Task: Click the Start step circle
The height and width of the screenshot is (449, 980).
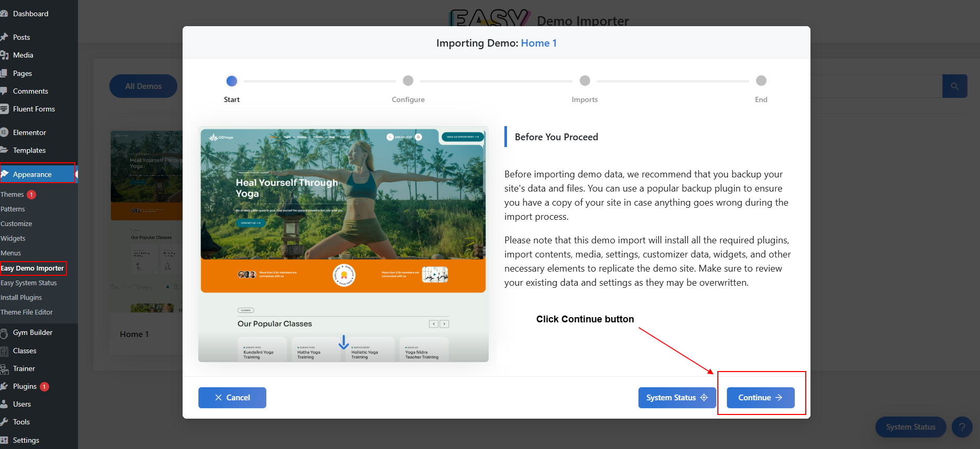Action: [x=232, y=81]
